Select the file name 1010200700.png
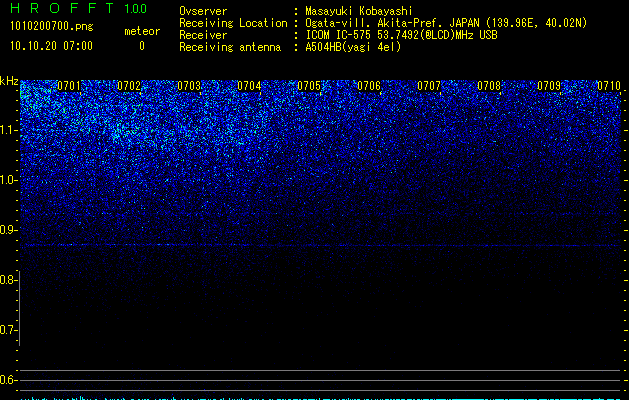The width and height of the screenshot is (629, 400). pos(52,26)
